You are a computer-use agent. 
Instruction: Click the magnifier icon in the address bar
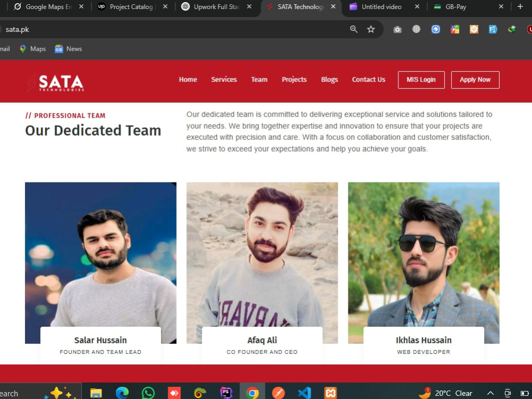353,29
